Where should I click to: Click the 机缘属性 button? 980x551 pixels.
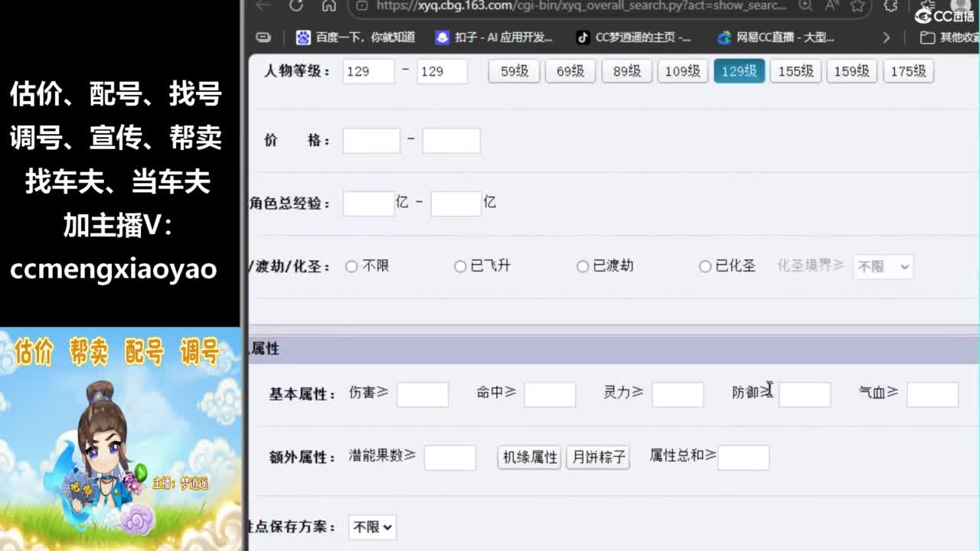530,457
